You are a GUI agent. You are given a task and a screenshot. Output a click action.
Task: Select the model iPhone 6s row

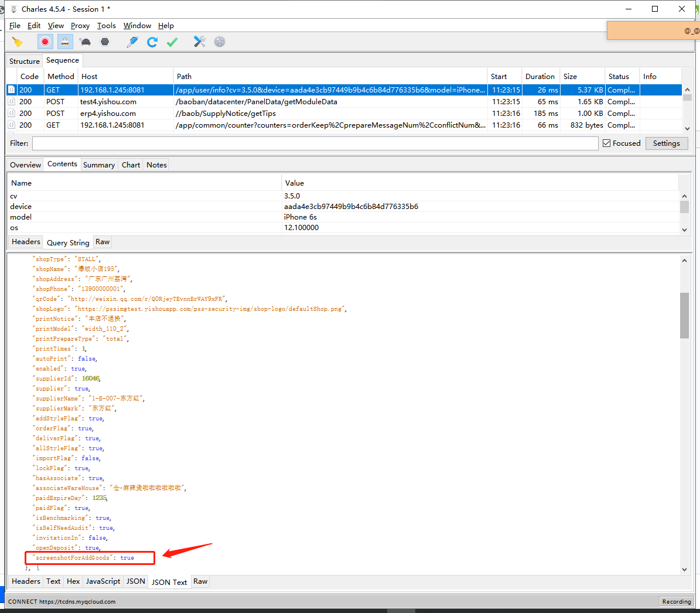pos(344,217)
